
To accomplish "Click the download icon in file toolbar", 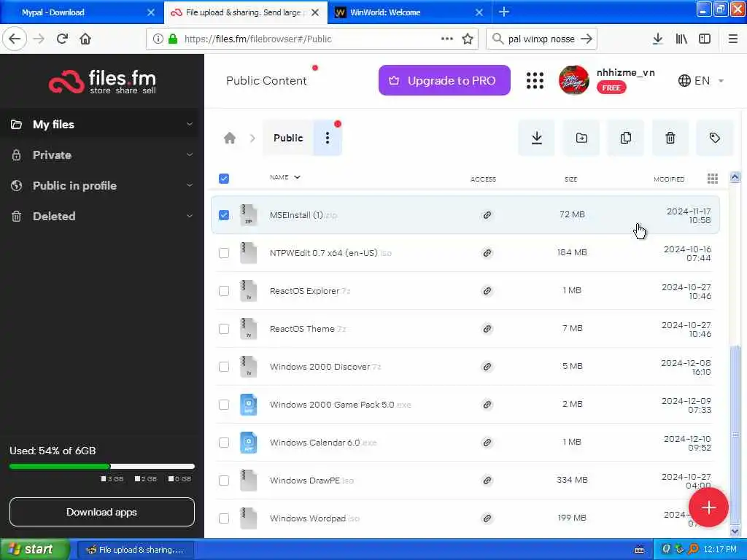I will click(536, 138).
